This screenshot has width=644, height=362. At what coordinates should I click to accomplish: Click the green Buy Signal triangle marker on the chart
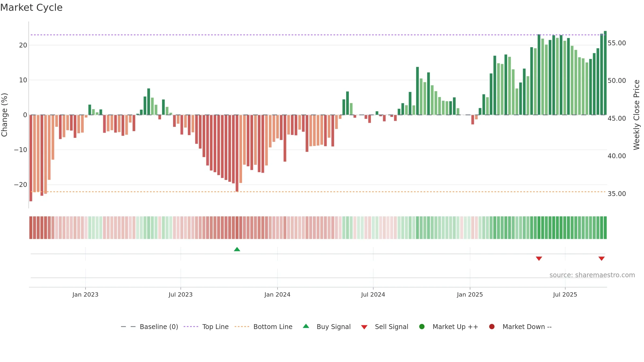[x=237, y=249]
